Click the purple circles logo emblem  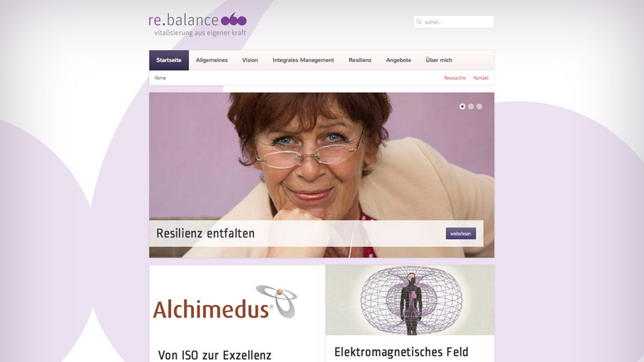234,20
